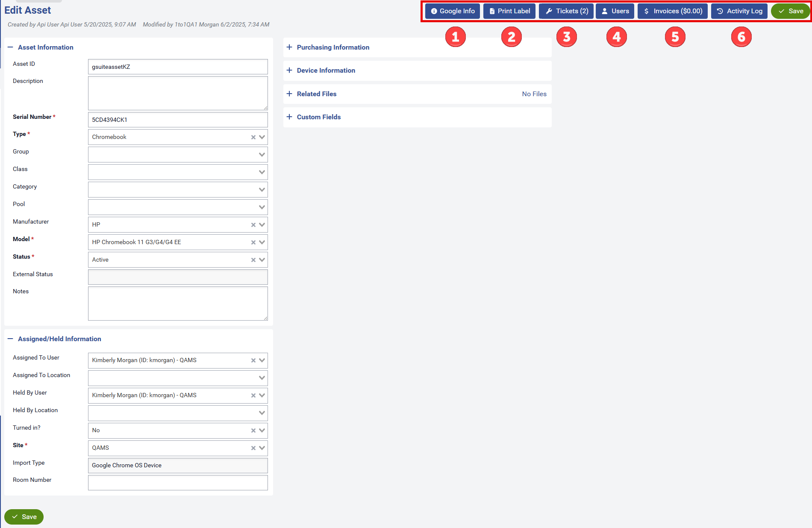Open Tickets (2) for this asset
Viewport: 812px width, 528px height.
(x=567, y=11)
